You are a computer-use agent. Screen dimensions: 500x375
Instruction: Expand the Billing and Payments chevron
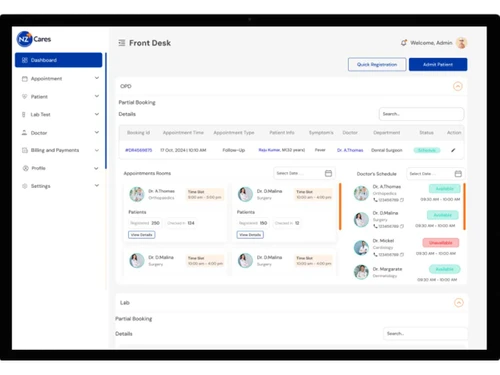tap(97, 150)
